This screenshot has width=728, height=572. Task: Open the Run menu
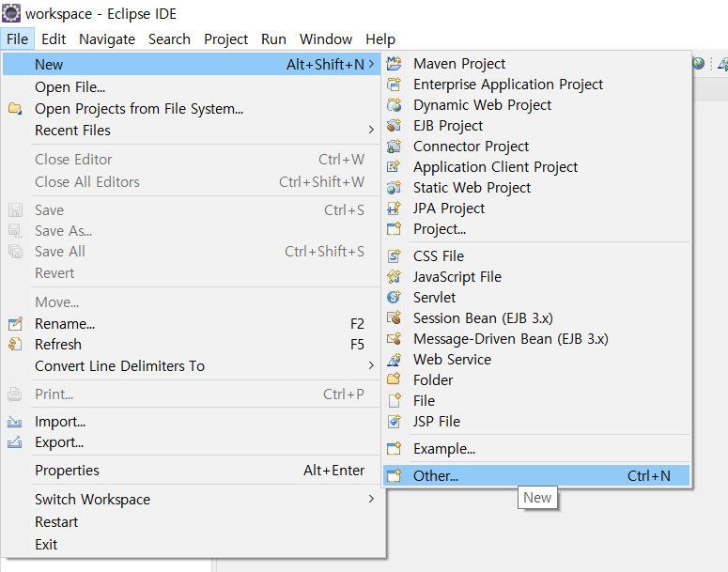click(x=273, y=39)
